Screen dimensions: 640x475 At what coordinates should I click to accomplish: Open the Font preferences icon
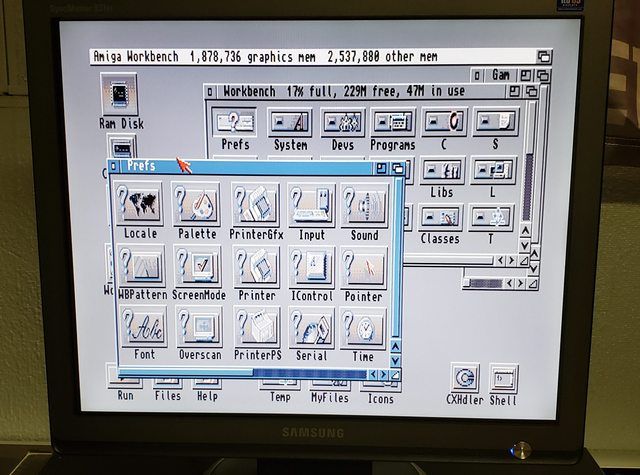[144, 329]
